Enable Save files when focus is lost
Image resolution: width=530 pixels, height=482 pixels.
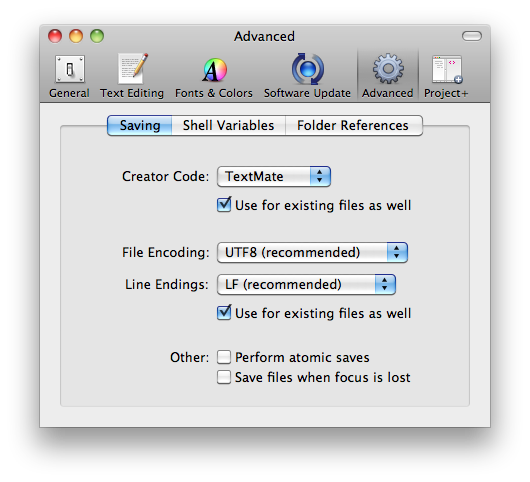pyautogui.click(x=224, y=377)
